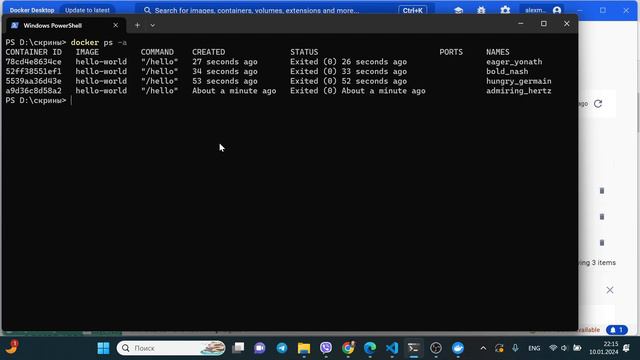Click the typed command docker ps -a
This screenshot has width=640, height=360.
tap(99, 42)
